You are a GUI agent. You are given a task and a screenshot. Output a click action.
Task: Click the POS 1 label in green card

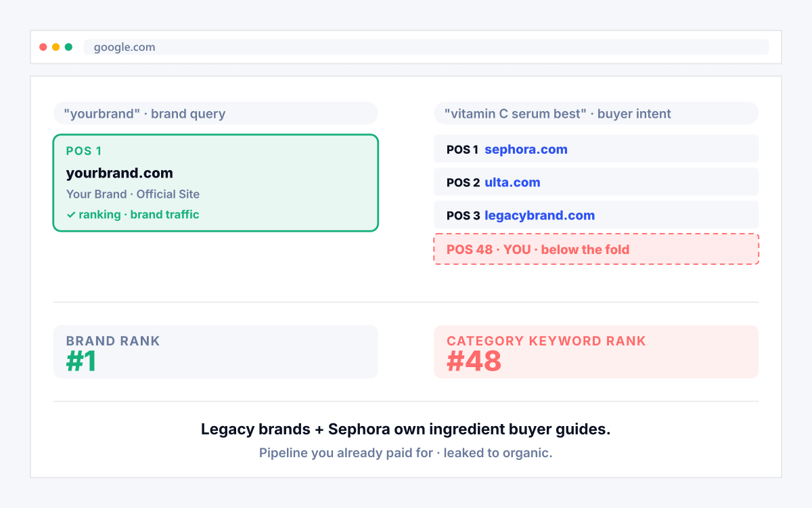84,151
